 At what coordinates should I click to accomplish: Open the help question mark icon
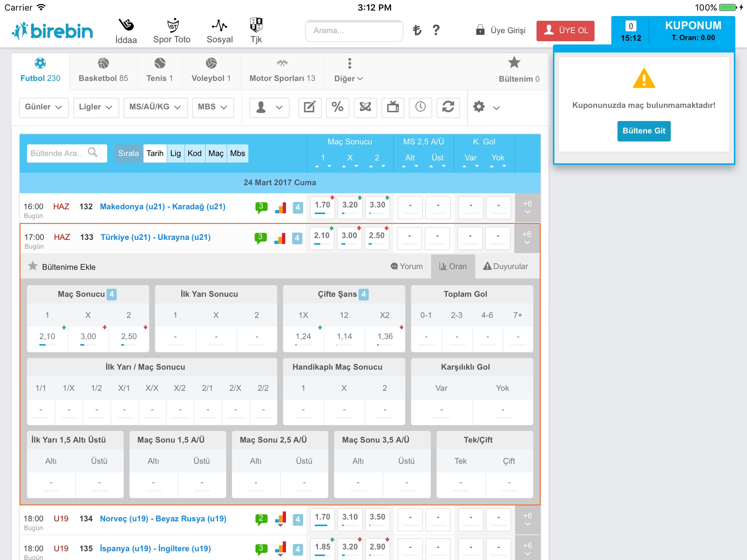pos(436,30)
